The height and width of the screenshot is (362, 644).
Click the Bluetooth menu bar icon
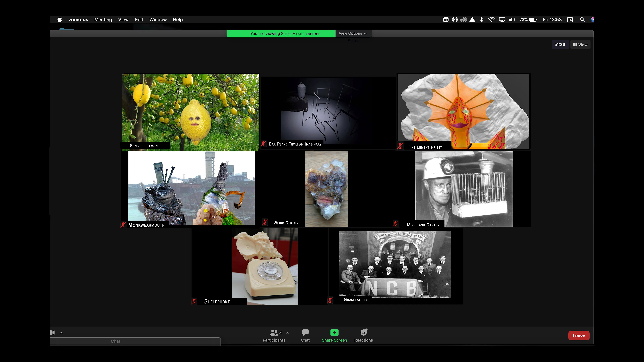tap(481, 20)
